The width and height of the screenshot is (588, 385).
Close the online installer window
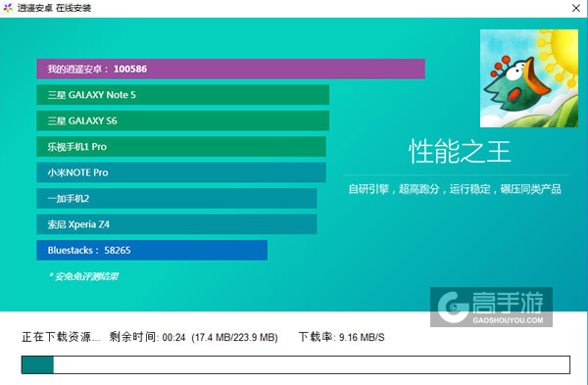(x=576, y=8)
